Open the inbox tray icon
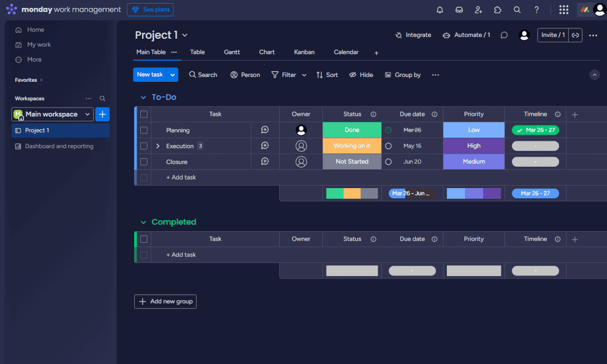Image resolution: width=607 pixels, height=364 pixels. pyautogui.click(x=459, y=10)
